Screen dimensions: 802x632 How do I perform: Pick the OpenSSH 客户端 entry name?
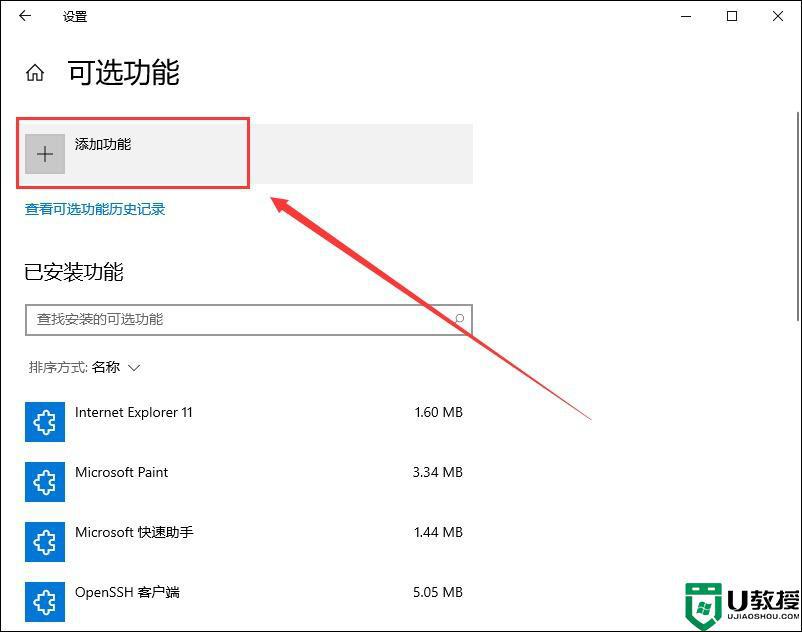tap(127, 592)
